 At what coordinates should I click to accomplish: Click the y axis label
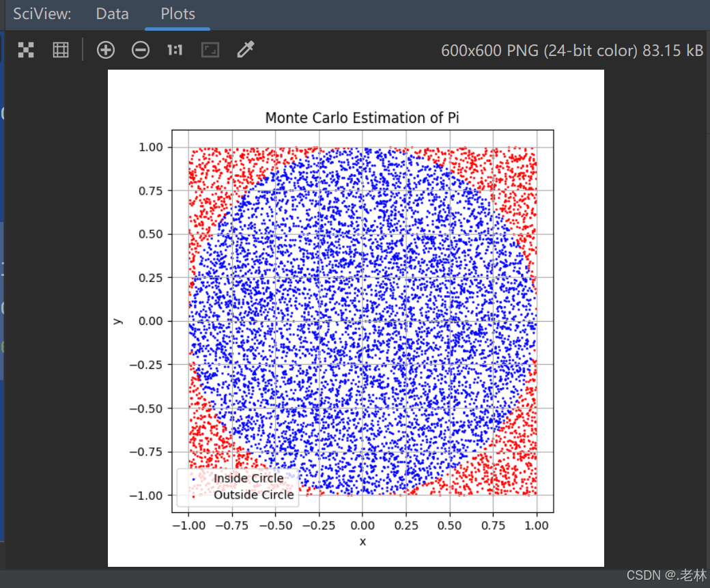[x=117, y=321]
